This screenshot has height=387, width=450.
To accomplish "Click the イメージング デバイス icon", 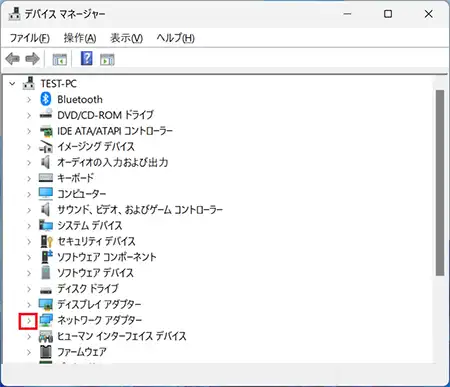I will [46, 146].
